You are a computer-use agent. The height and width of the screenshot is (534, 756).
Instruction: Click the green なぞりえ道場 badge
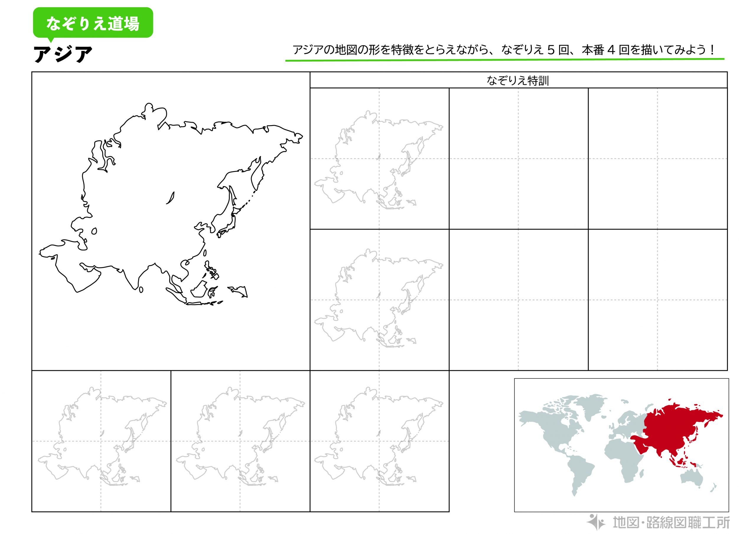coord(93,23)
